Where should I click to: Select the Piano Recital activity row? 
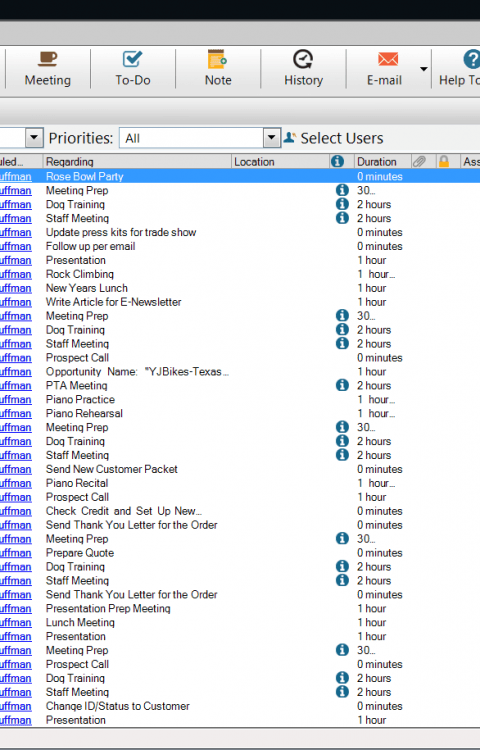coord(240,483)
